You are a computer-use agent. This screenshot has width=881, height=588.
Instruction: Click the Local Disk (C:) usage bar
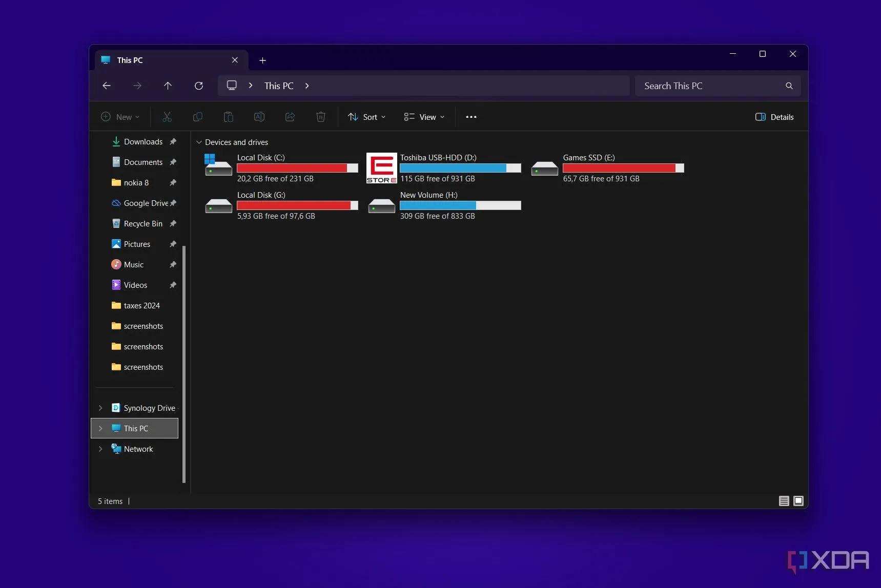tap(297, 168)
